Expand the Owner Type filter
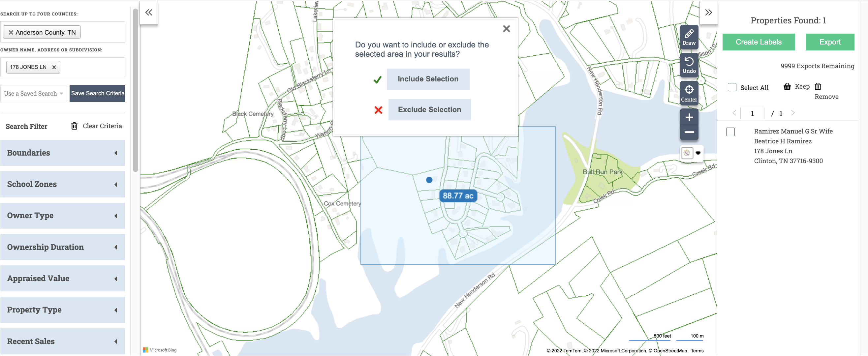Screen dimensions: 868x356 pos(63,216)
